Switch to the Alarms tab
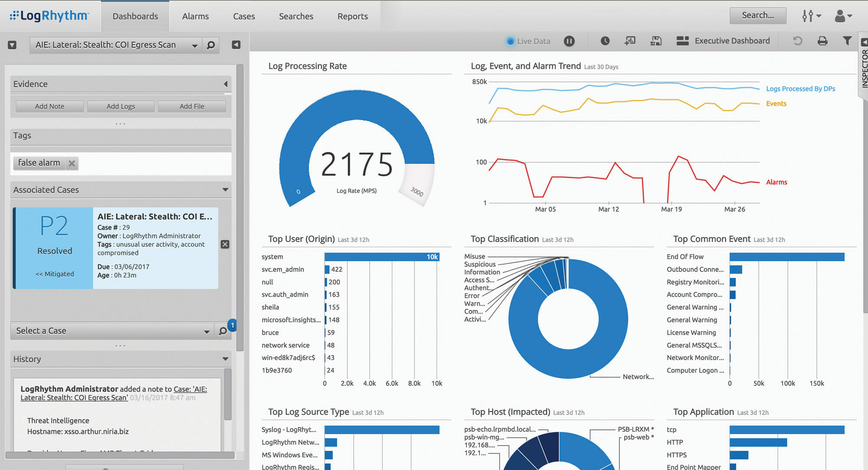This screenshot has height=470, width=868. [x=195, y=16]
